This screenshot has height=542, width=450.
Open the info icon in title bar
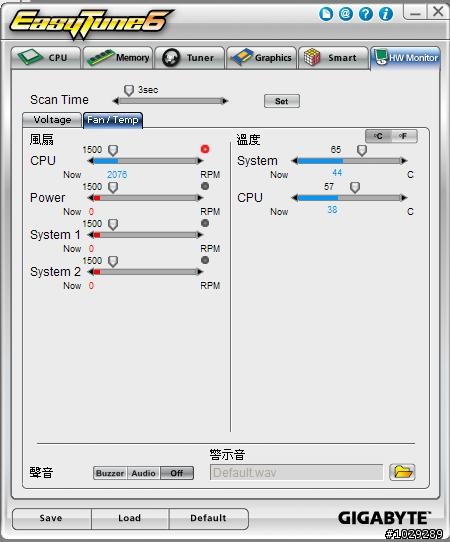(386, 14)
